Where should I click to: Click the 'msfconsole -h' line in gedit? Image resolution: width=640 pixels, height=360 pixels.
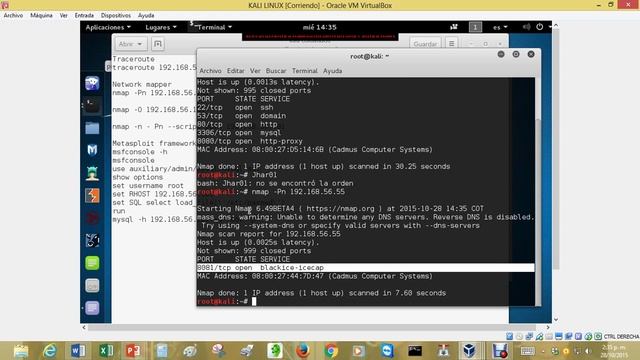point(140,152)
